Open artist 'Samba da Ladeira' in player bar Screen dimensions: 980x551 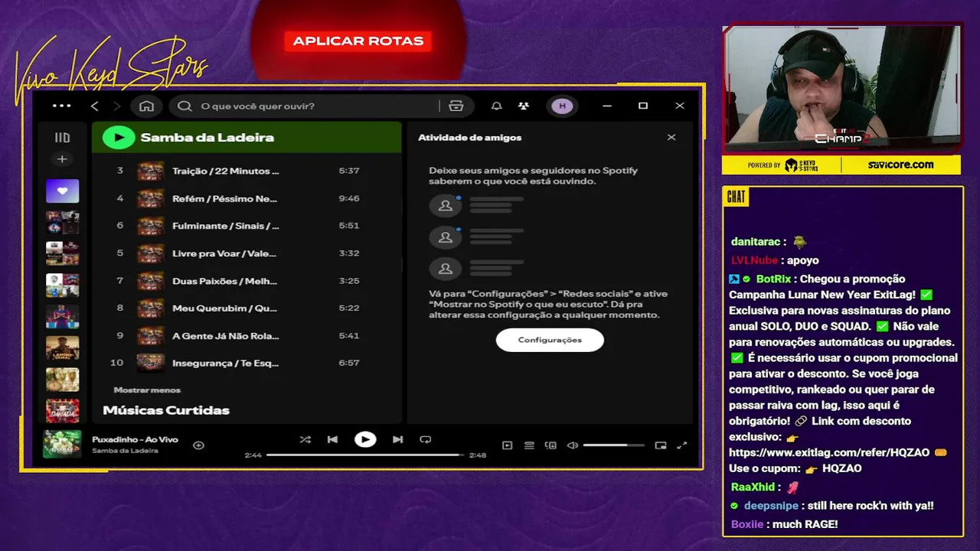[x=125, y=451]
